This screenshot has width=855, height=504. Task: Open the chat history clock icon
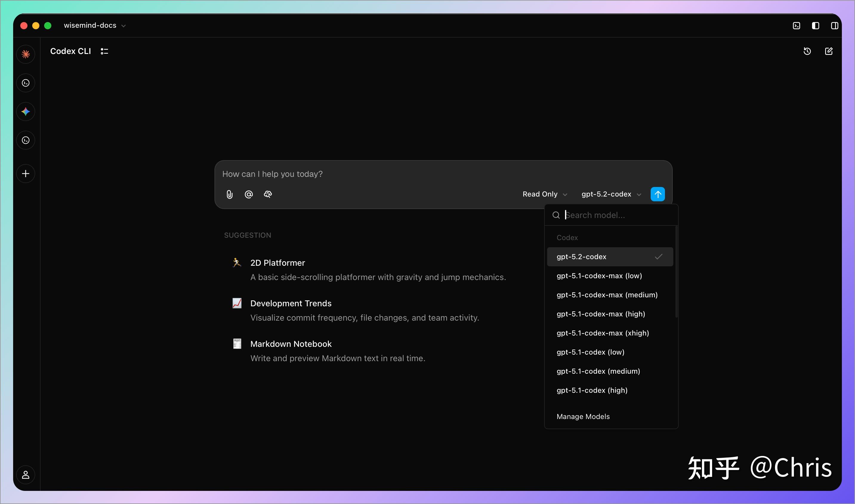click(807, 51)
